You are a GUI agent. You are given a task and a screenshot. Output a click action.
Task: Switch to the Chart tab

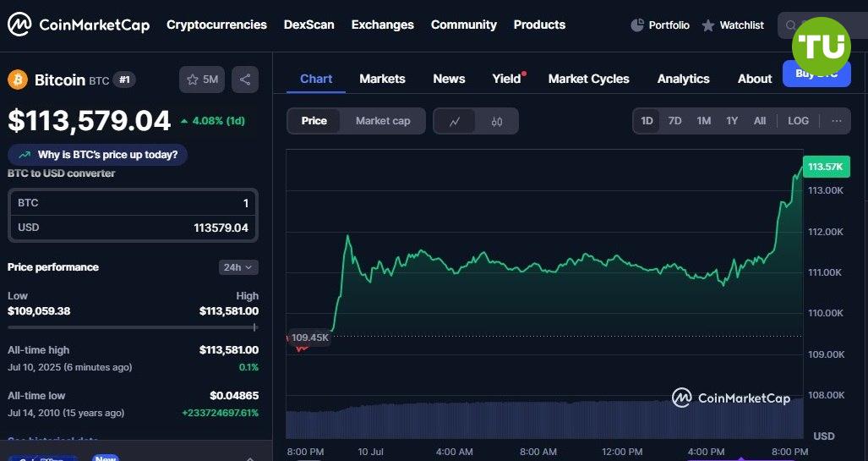(316, 79)
